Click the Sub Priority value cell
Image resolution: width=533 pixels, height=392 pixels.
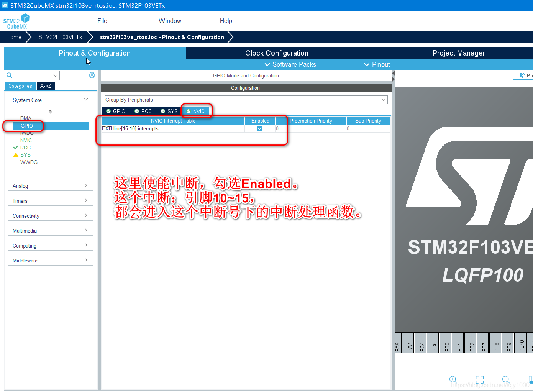368,129
